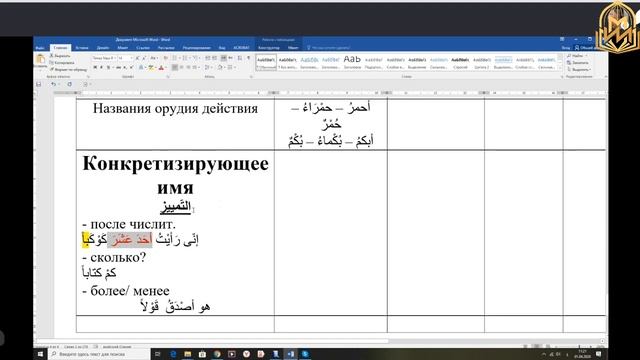Click the Windows Start button

coord(40,354)
